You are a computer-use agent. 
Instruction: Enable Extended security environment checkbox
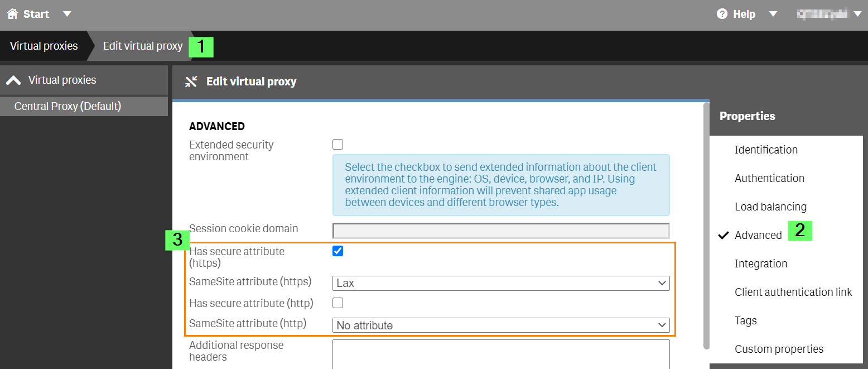tap(338, 145)
